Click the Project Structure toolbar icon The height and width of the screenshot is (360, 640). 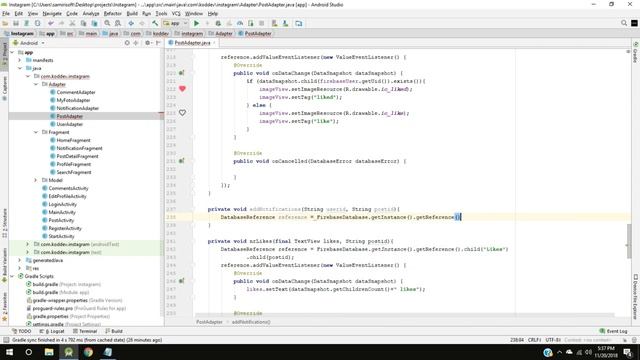click(299, 23)
